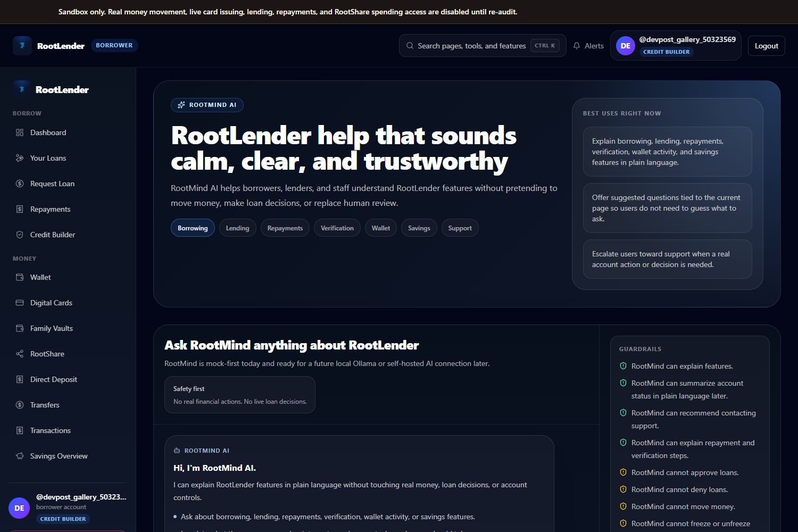The width and height of the screenshot is (798, 532).
Task: Select the Credit Builder shield icon
Action: tap(20, 235)
